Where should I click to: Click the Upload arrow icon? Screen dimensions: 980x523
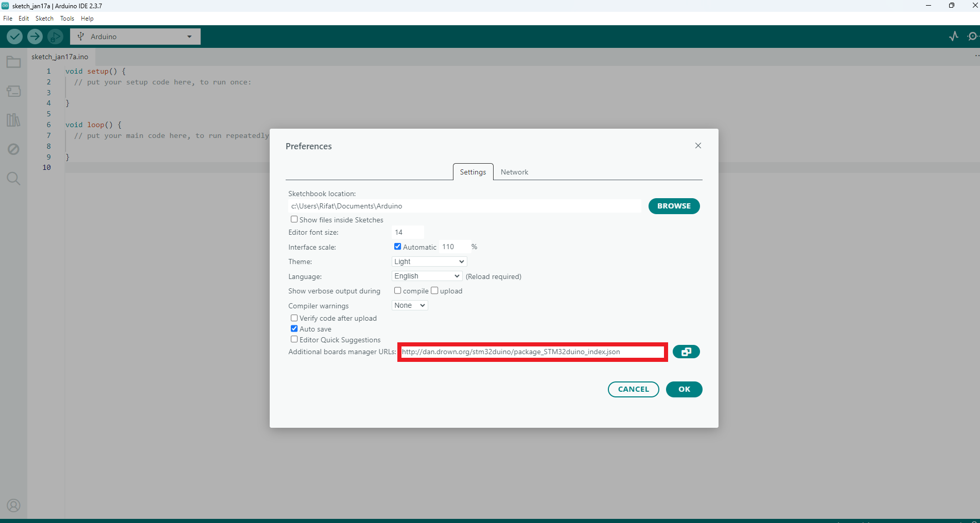[35, 37]
